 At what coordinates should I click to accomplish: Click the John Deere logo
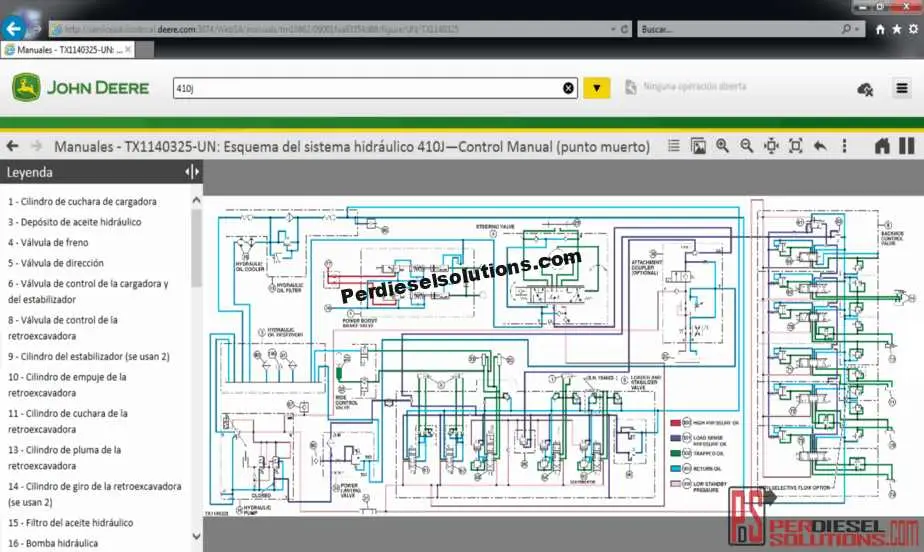tap(81, 88)
